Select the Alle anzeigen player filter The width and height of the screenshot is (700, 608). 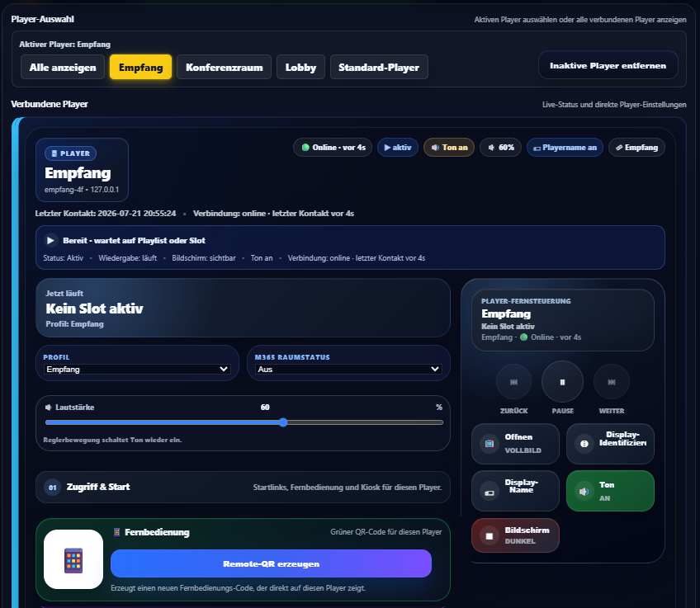click(63, 67)
